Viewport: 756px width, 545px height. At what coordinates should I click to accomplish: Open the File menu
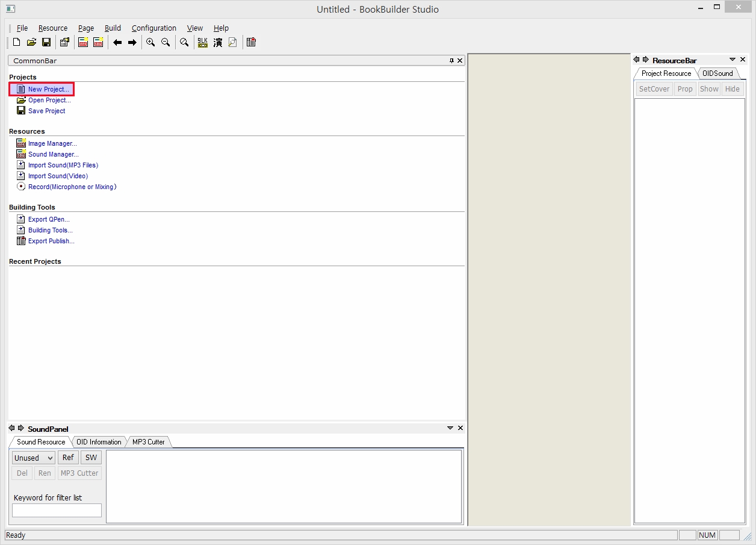point(22,28)
